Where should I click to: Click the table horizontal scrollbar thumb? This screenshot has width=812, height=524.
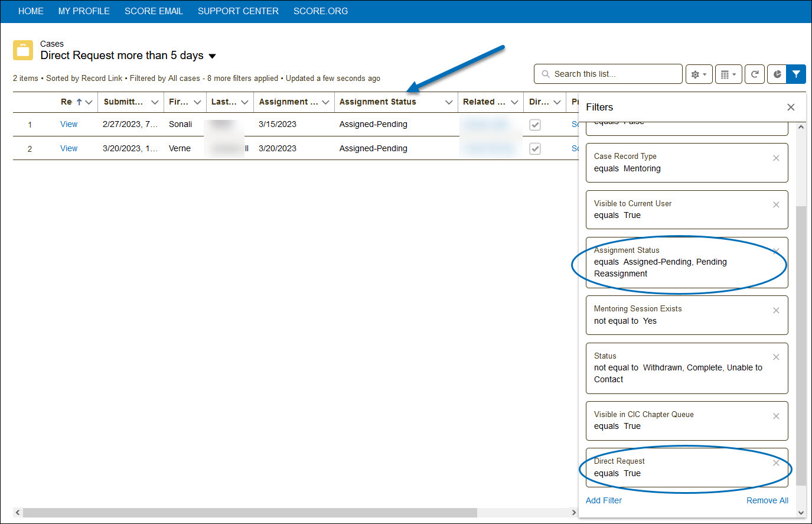(250, 513)
